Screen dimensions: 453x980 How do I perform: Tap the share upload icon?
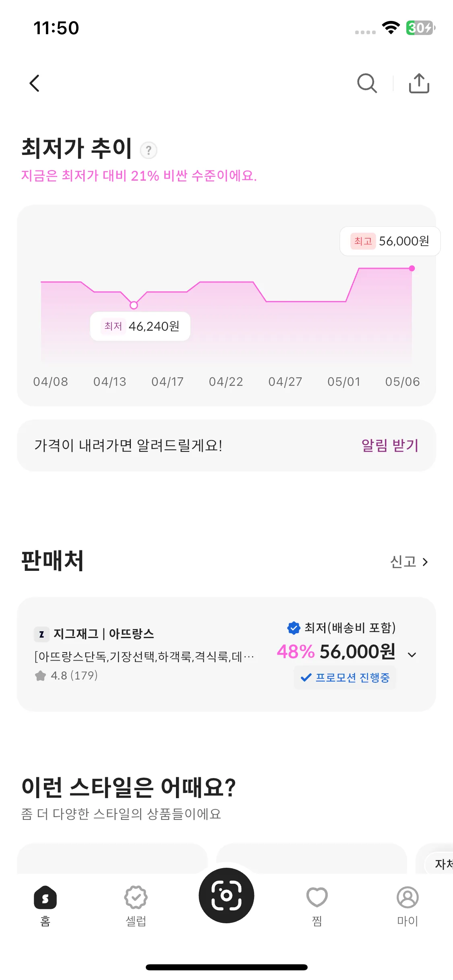coord(419,83)
